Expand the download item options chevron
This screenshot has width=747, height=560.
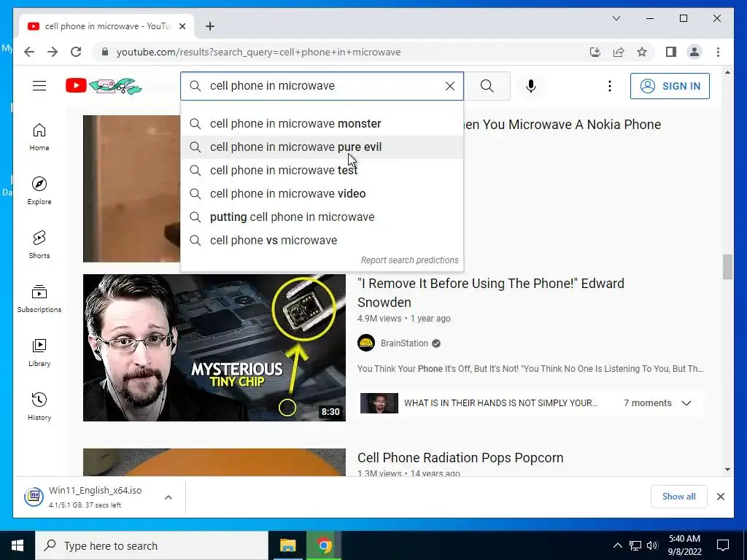click(x=169, y=497)
